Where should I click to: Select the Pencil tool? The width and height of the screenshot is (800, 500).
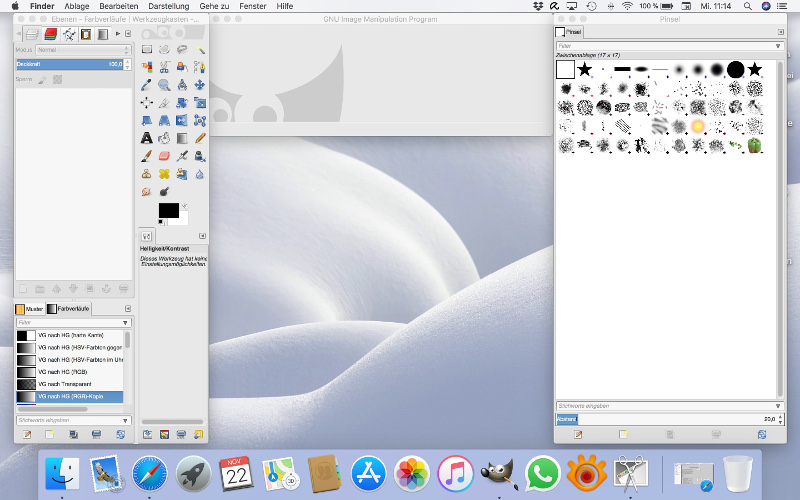point(200,138)
